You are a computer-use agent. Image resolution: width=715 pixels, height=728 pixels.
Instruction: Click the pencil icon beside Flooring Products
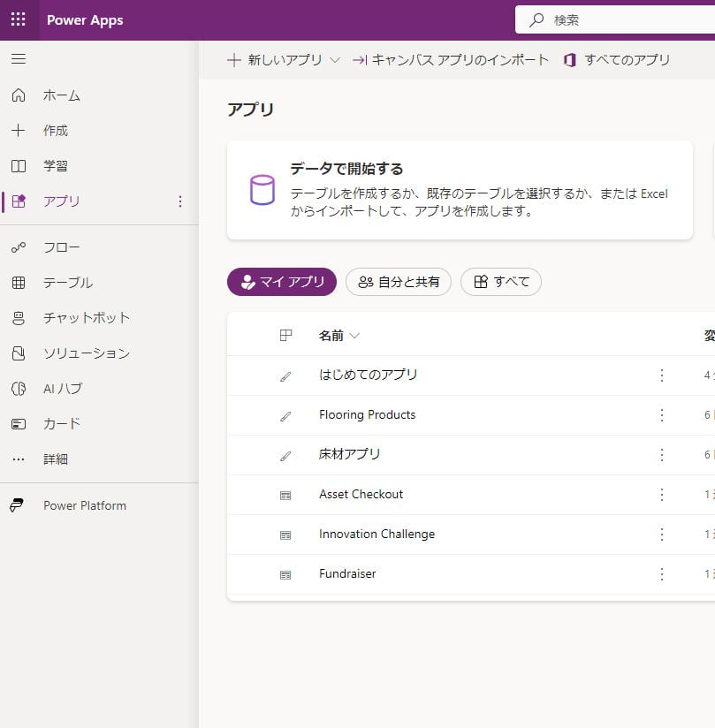[x=285, y=416]
